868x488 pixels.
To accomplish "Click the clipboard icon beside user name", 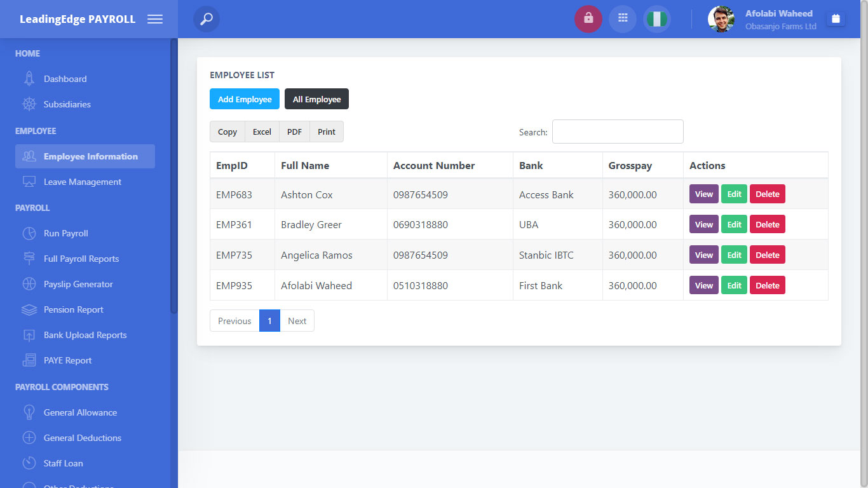I will click(836, 19).
